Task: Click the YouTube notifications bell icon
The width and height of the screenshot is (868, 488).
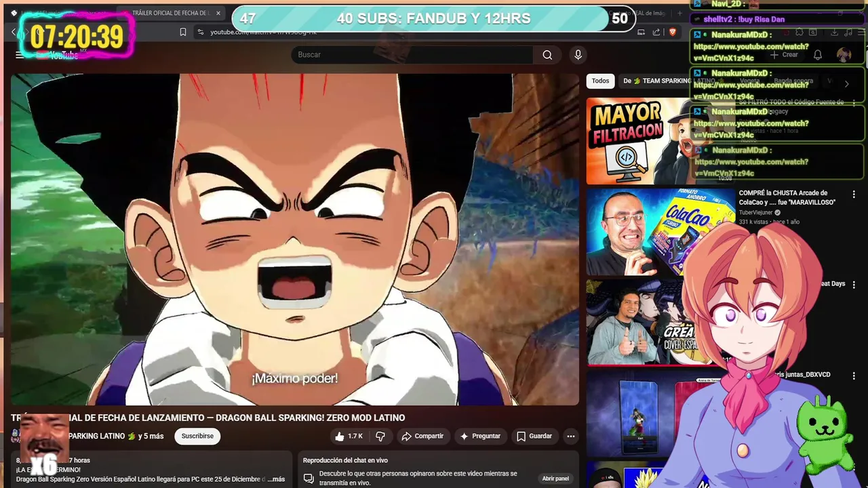Action: tap(818, 55)
